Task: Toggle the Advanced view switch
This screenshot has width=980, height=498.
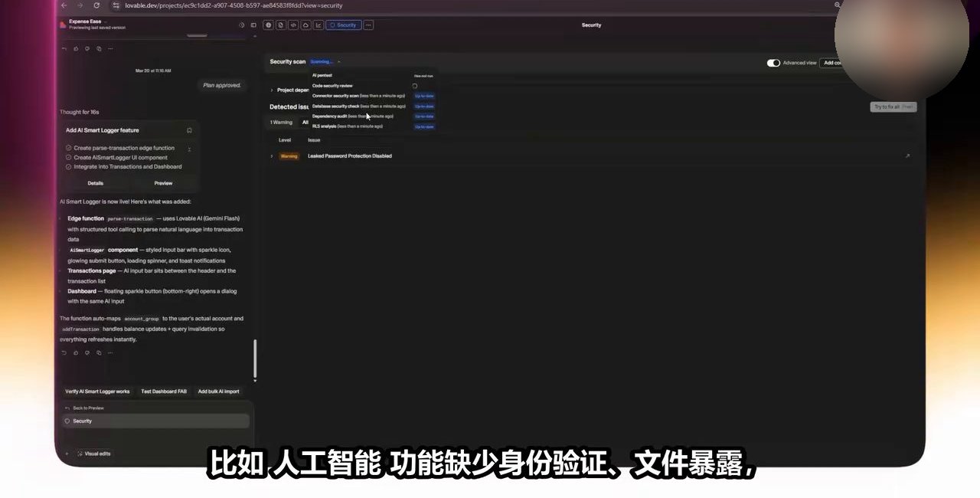Action: (x=773, y=63)
